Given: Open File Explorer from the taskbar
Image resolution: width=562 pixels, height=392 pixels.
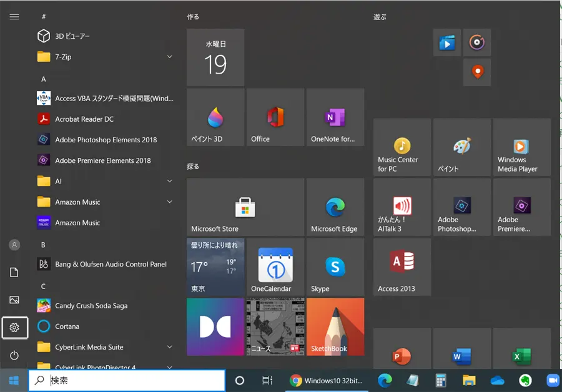Looking at the screenshot, I should pyautogui.click(x=469, y=381).
